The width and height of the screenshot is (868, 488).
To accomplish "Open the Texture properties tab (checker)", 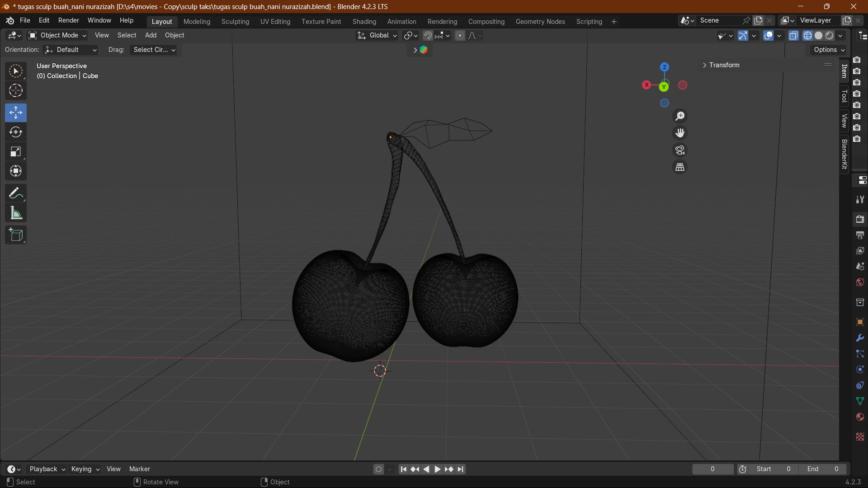I will pyautogui.click(x=860, y=436).
